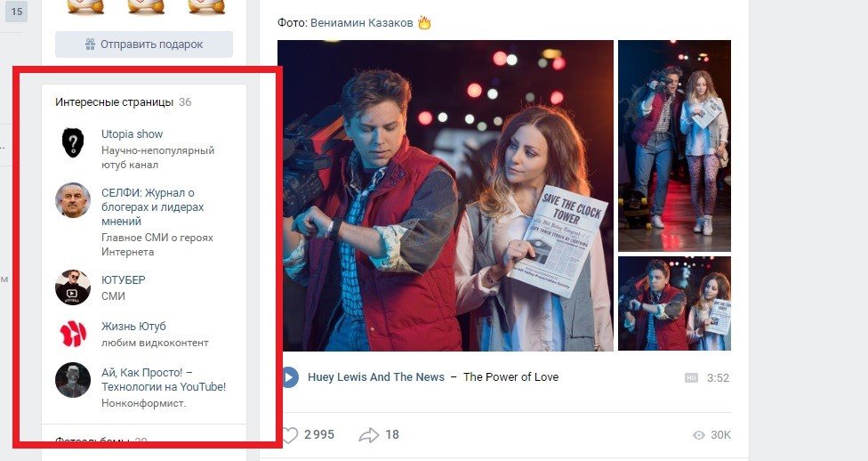
Task: Click the views eye icon
Action: (x=699, y=435)
